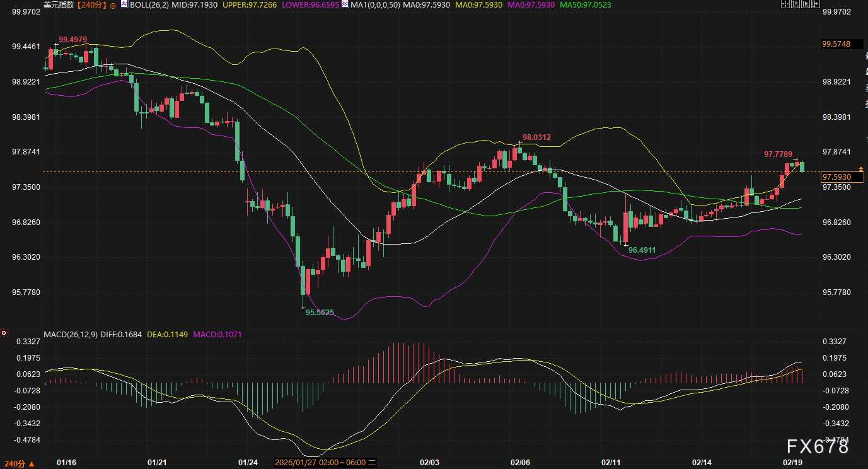Click the 2026/01/27 02:00~06:00 time label
This screenshot has width=868, height=469.
[x=325, y=462]
